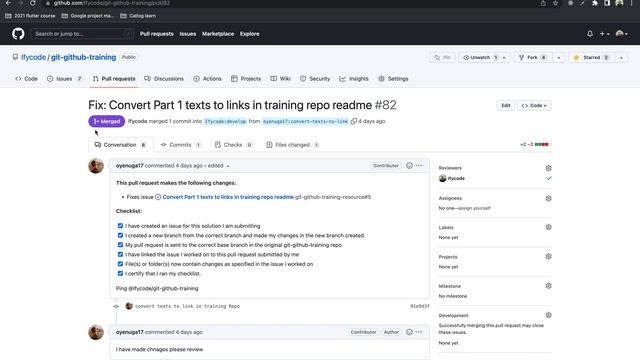This screenshot has width=640, height=360.
Task: Expand the Unwatch dropdown
Action: pos(484,58)
